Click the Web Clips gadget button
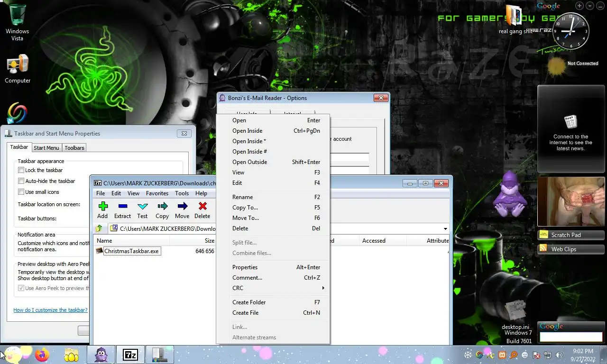 [571, 249]
